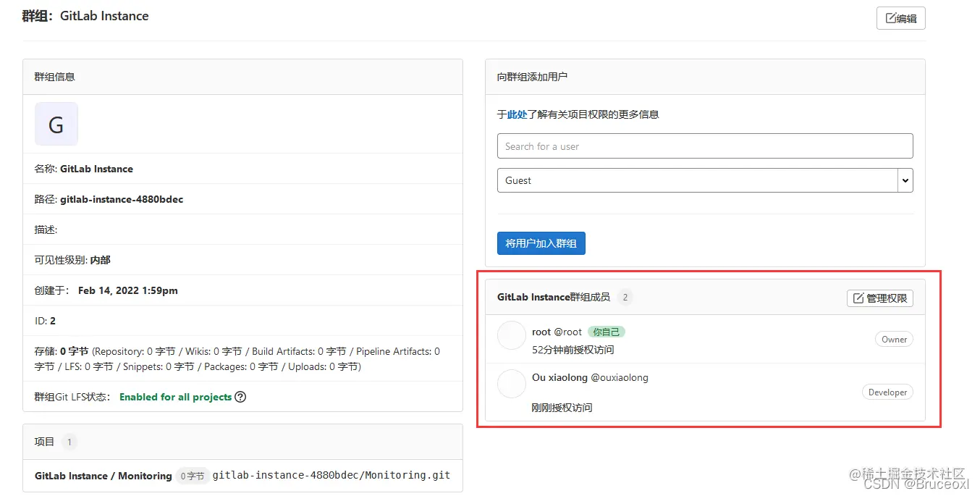Click the 存储 0 字节 storage row

pyautogui.click(x=242, y=358)
